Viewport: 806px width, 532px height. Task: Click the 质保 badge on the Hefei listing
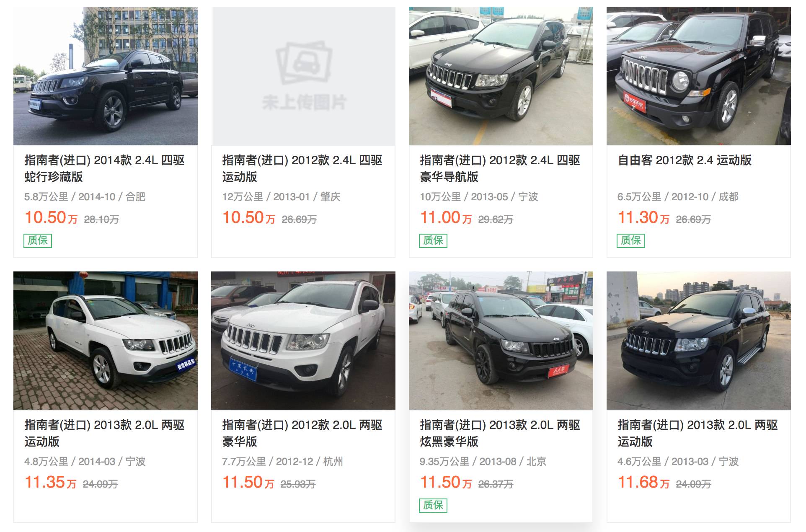click(38, 240)
